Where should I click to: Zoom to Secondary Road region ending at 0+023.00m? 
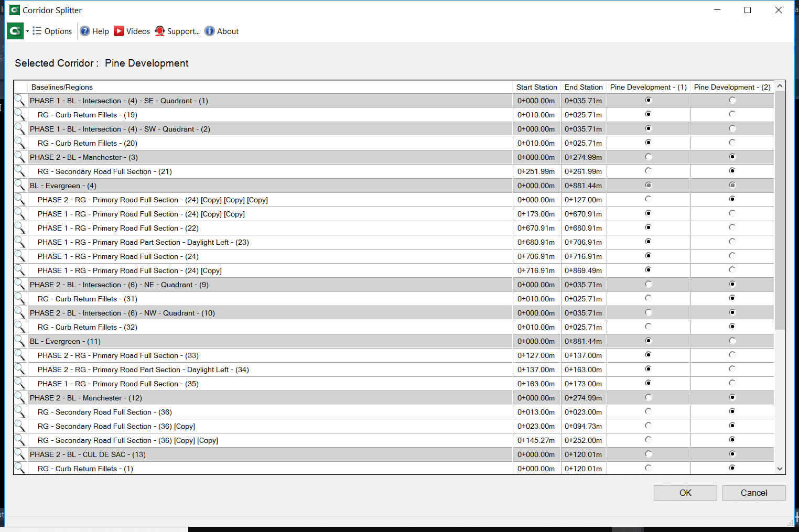click(20, 411)
